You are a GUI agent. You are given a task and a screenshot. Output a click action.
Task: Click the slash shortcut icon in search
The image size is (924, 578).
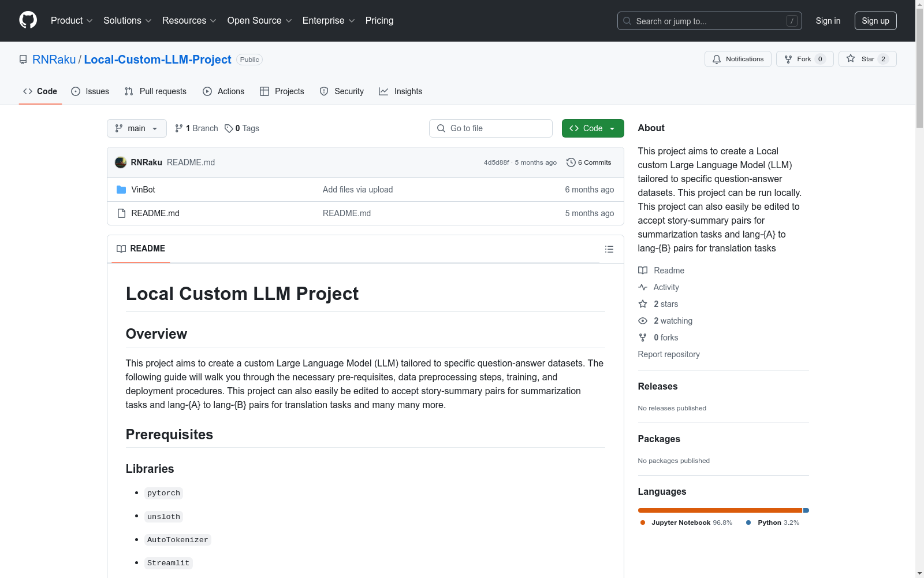click(x=792, y=21)
